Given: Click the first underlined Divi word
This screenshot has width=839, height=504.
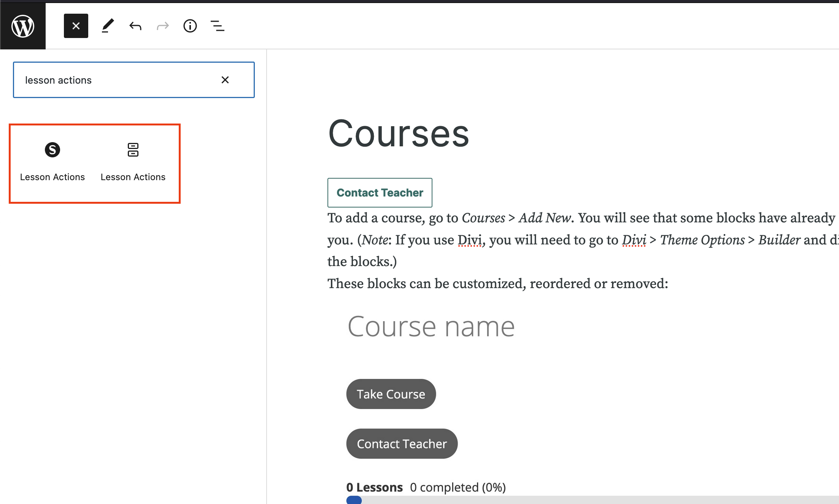Looking at the screenshot, I should click(x=469, y=240).
